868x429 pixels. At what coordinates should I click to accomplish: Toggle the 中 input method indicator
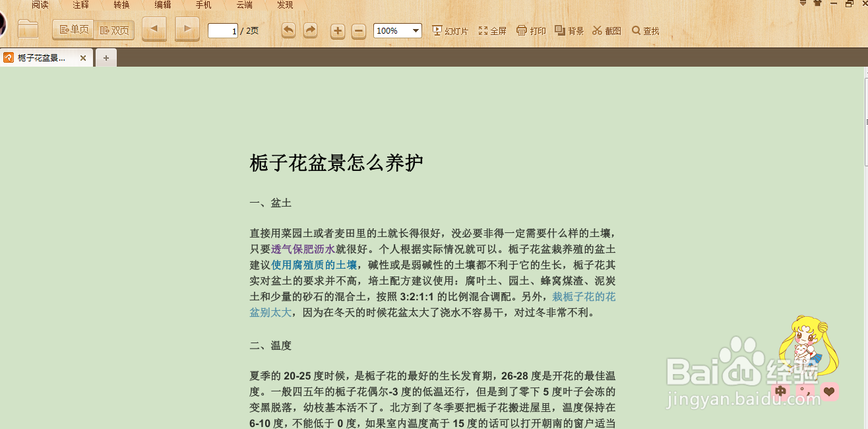[x=780, y=391]
